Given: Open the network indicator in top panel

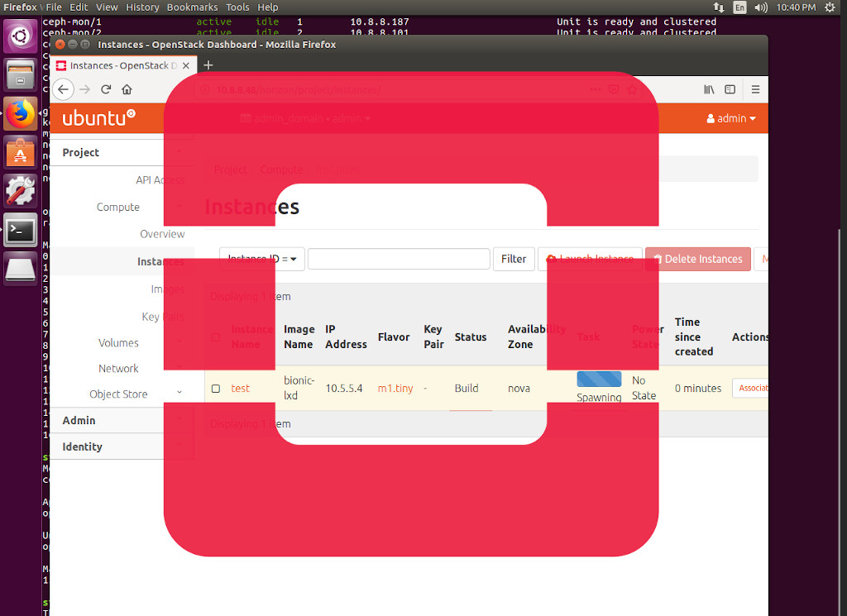Looking at the screenshot, I should pyautogui.click(x=719, y=7).
